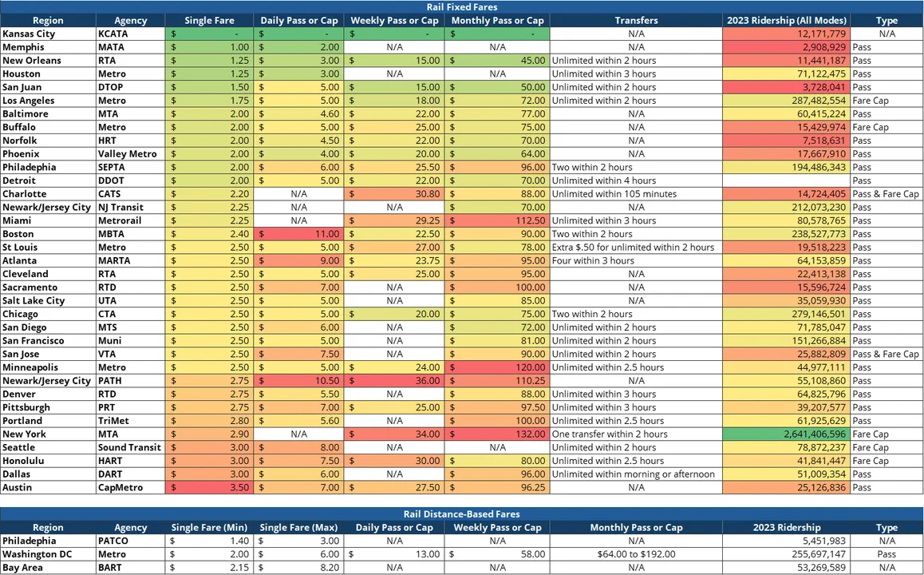Image resolution: width=924 pixels, height=575 pixels.
Task: Click the HART agency cell
Action: (130, 461)
